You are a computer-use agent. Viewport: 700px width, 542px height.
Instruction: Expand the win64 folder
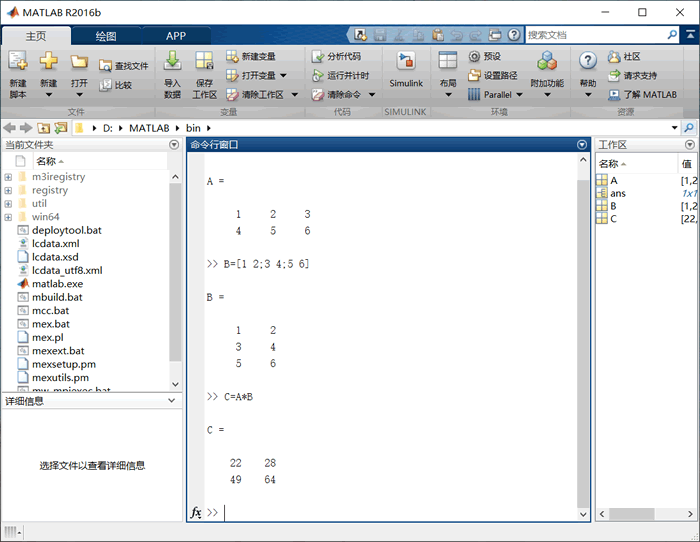coord(8,217)
